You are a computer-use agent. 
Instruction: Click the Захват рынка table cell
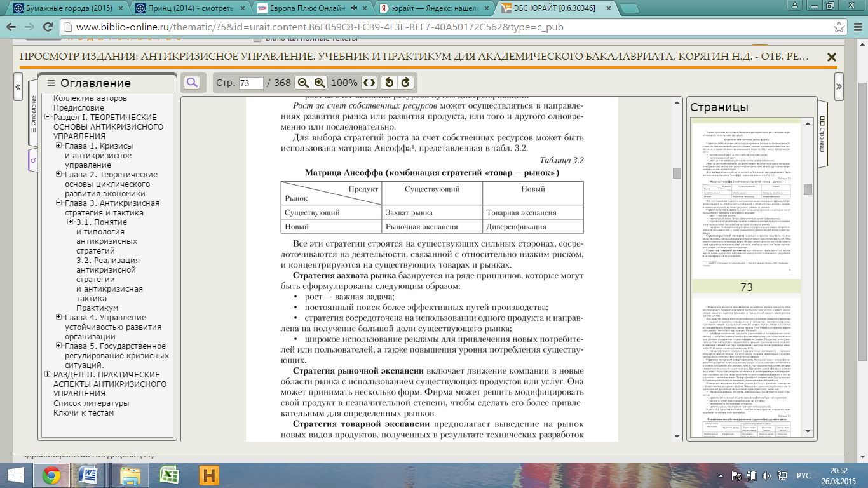[431, 213]
